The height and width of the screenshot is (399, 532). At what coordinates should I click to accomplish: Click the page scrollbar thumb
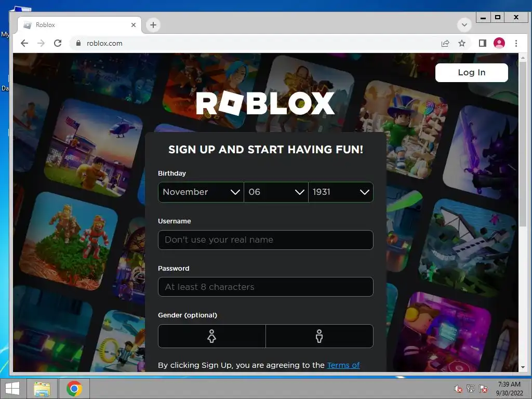[523, 144]
